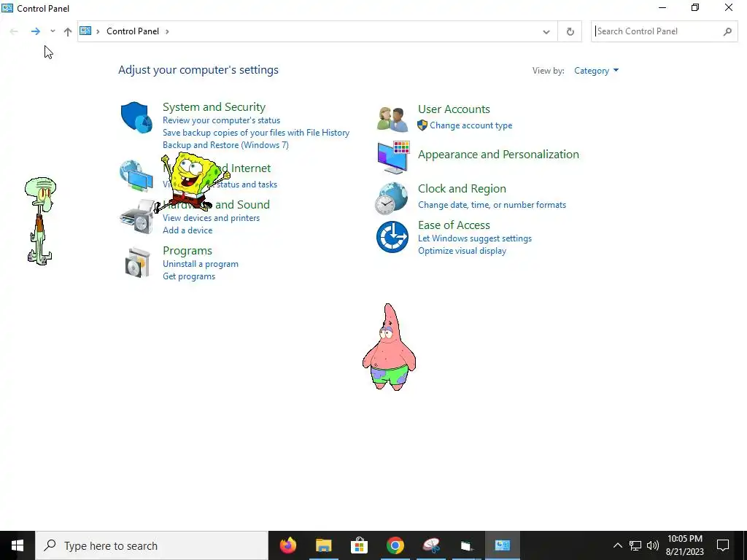
Task: Click the Programs disc box icon
Action: (x=138, y=262)
